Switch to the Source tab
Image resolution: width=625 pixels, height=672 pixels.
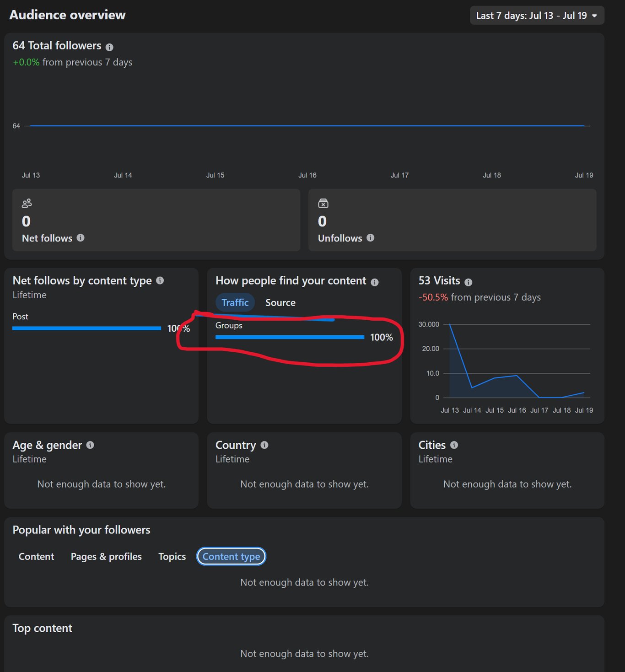pyautogui.click(x=280, y=302)
